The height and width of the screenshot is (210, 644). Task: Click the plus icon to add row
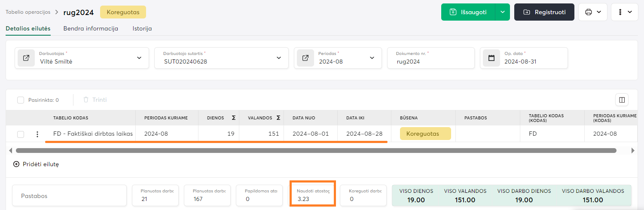16,164
